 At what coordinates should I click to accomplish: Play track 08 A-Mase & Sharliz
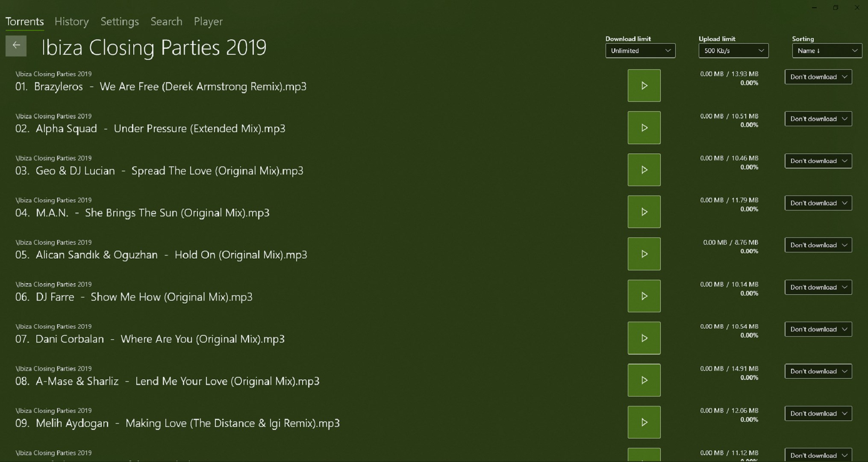tap(644, 380)
